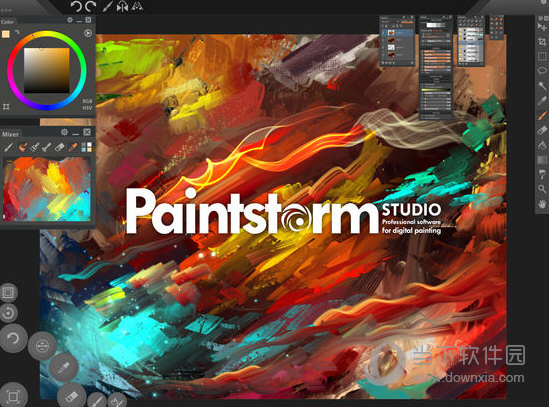Switch the color model to RGB
This screenshot has height=407, width=549.
click(x=87, y=101)
